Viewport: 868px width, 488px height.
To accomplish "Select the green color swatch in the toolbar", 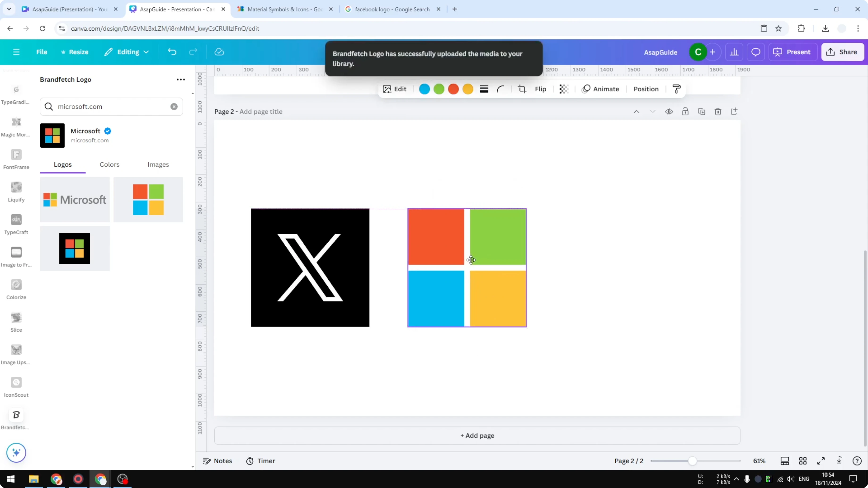I will (x=439, y=89).
